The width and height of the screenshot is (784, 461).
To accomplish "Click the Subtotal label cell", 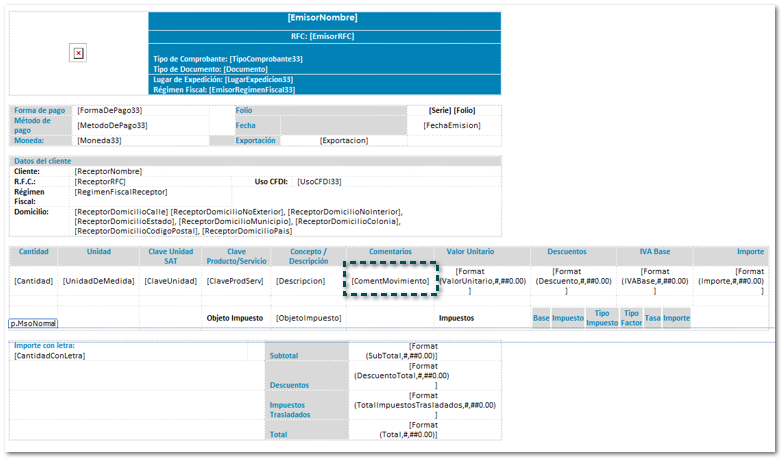I will tap(287, 356).
